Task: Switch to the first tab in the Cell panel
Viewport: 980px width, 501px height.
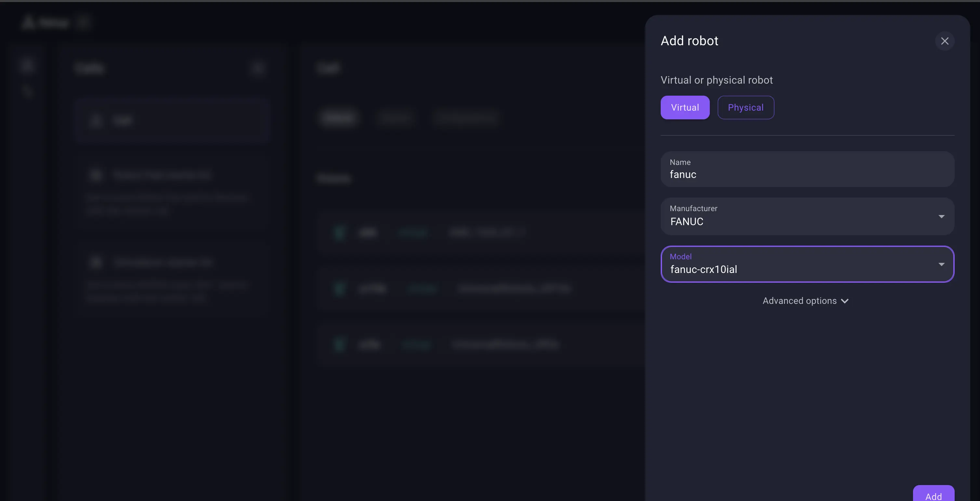Action: (x=339, y=118)
